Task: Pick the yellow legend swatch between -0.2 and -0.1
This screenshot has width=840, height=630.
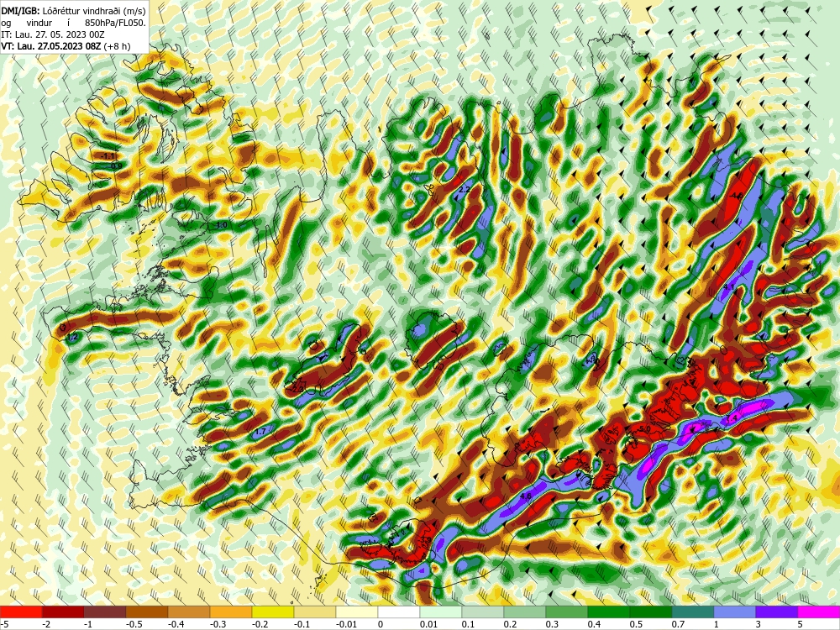Action: tap(273, 612)
